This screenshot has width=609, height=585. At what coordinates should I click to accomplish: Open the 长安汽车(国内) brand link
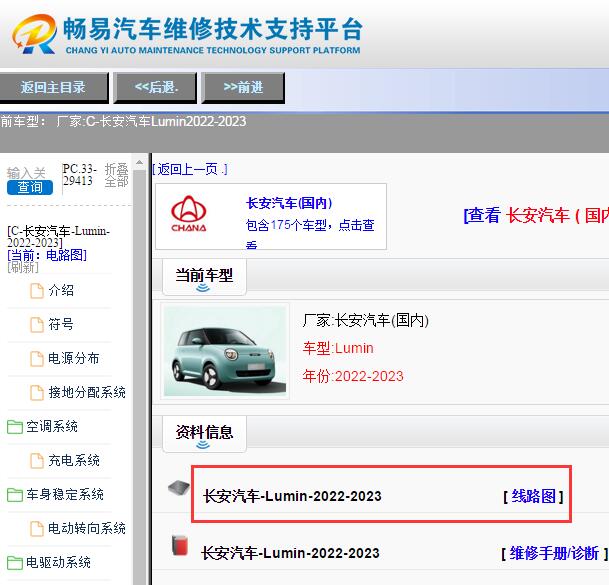(x=289, y=203)
